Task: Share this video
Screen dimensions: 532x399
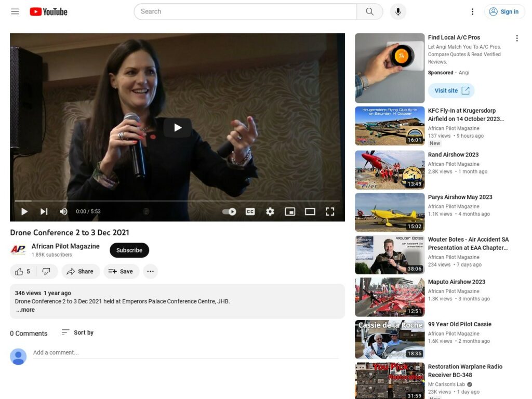Action: (x=81, y=271)
